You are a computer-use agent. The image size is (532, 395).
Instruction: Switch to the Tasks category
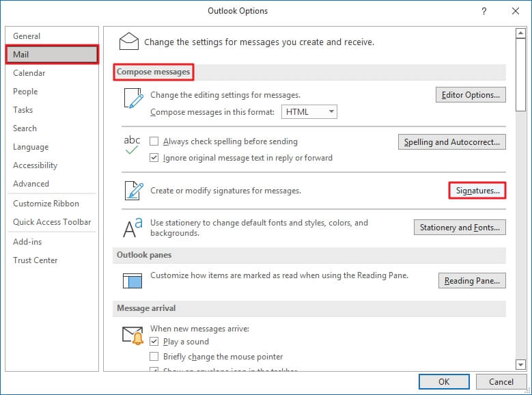tap(52, 110)
